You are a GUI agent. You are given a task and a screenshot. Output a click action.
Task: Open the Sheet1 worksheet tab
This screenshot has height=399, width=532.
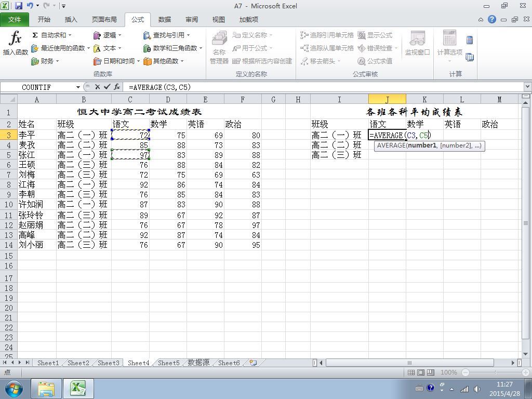click(48, 363)
